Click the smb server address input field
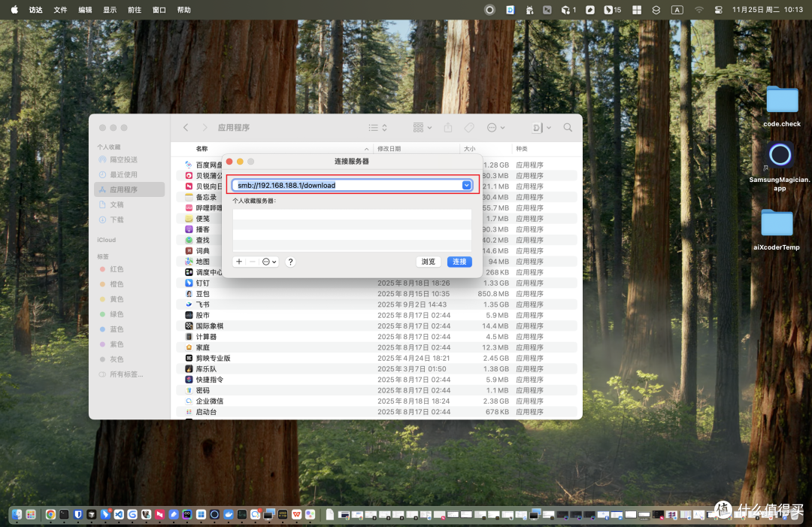 click(x=352, y=185)
